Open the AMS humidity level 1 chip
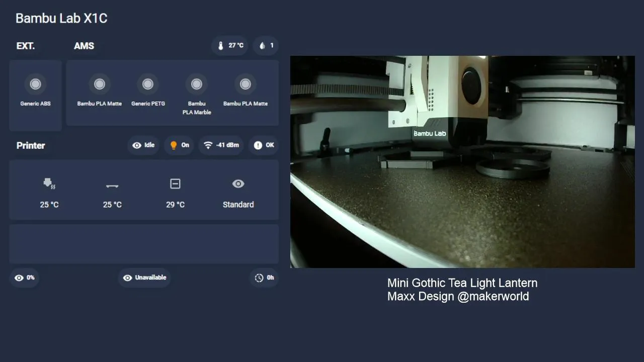 pyautogui.click(x=266, y=46)
